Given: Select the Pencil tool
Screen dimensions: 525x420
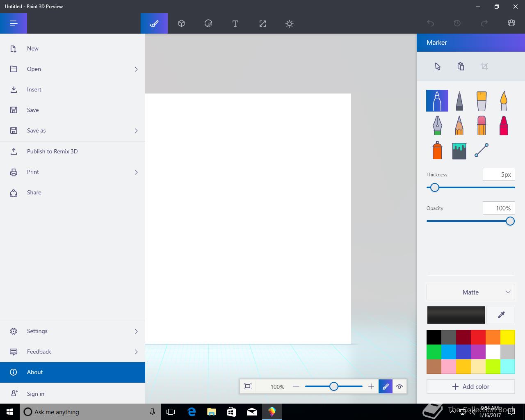Looking at the screenshot, I should pos(459,125).
